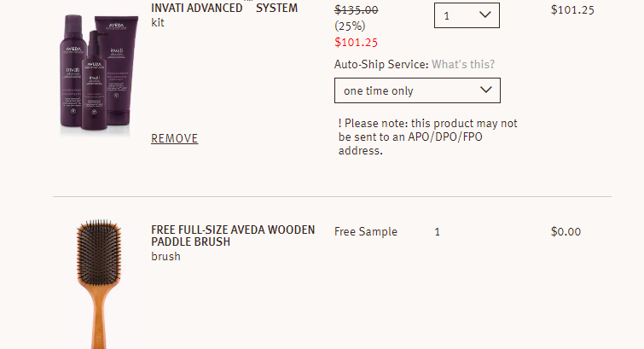
Task: Click the Free Full-Size Aveda Wooden Paddle Brush title
Action: pos(233,236)
